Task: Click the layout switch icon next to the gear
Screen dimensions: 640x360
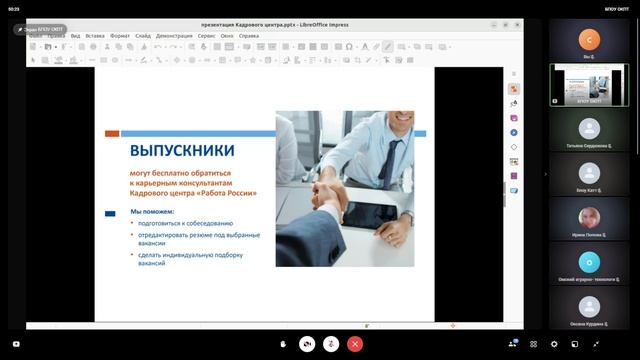Action: (575, 344)
